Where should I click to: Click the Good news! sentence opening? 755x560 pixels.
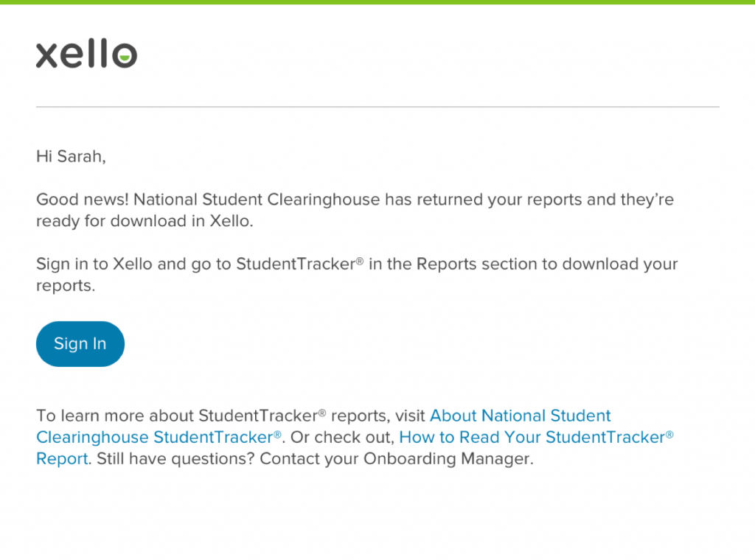pyautogui.click(x=83, y=199)
